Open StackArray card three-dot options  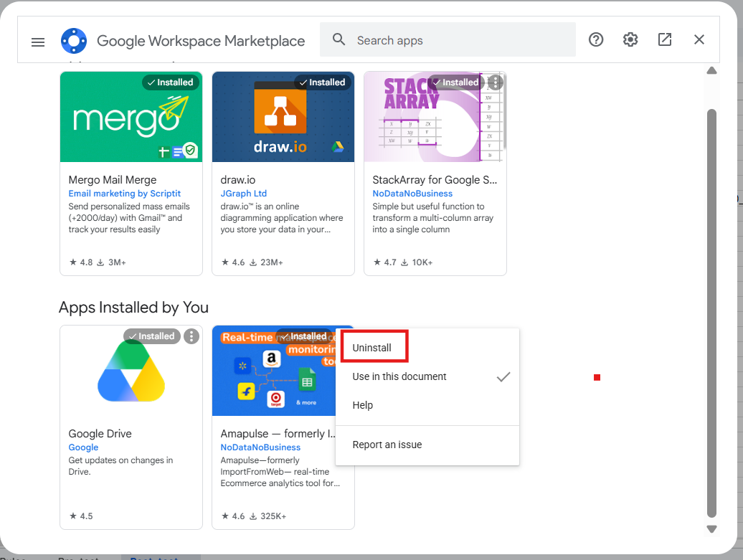click(495, 82)
